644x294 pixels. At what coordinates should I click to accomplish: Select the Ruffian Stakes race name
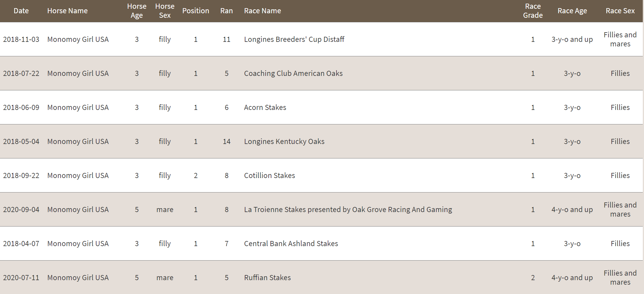(267, 277)
